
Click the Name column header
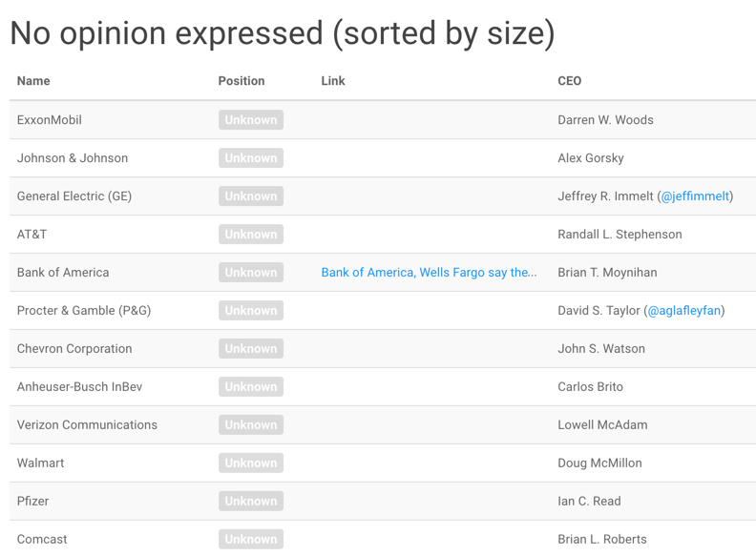coord(33,81)
